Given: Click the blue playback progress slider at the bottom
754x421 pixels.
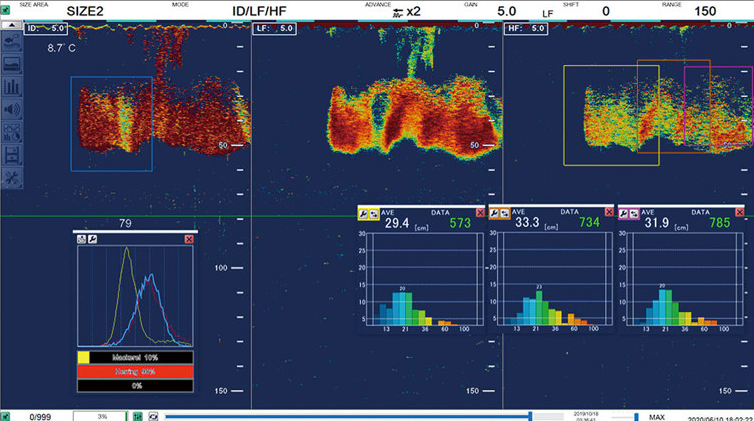Looking at the screenshot, I should (x=350, y=415).
